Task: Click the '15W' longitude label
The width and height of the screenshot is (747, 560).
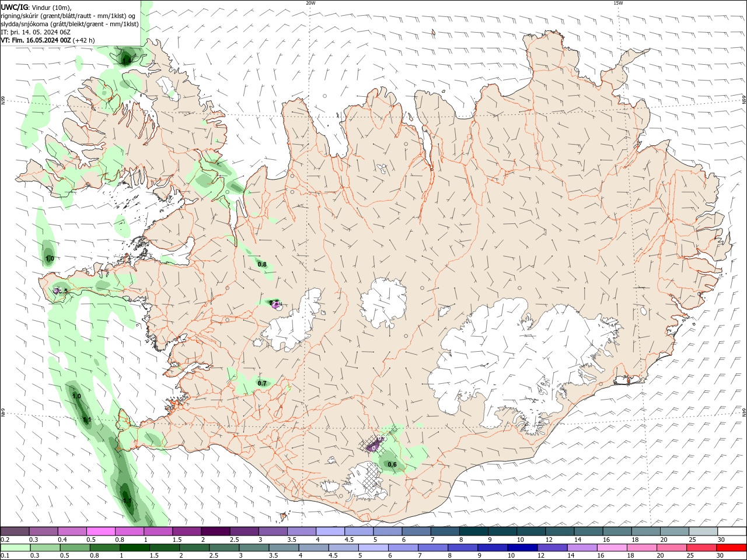Action: pyautogui.click(x=618, y=3)
